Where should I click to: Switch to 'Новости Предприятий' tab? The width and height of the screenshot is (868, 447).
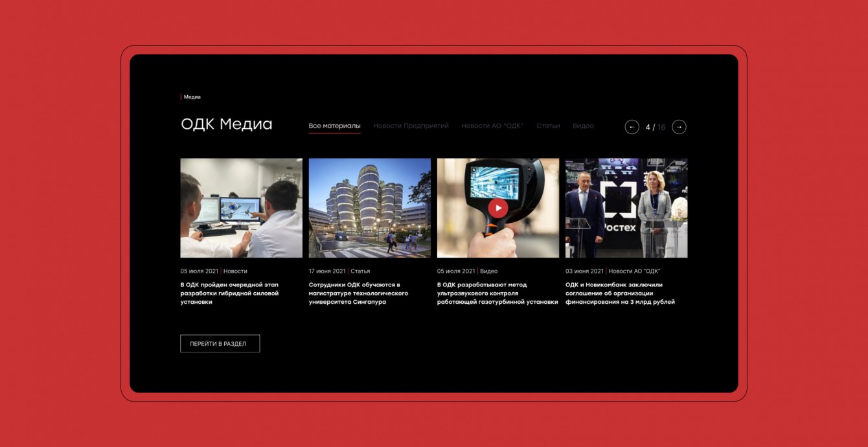pyautogui.click(x=411, y=126)
